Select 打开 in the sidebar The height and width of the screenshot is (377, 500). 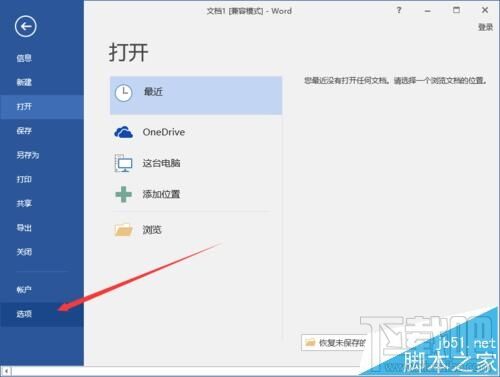(x=42, y=107)
